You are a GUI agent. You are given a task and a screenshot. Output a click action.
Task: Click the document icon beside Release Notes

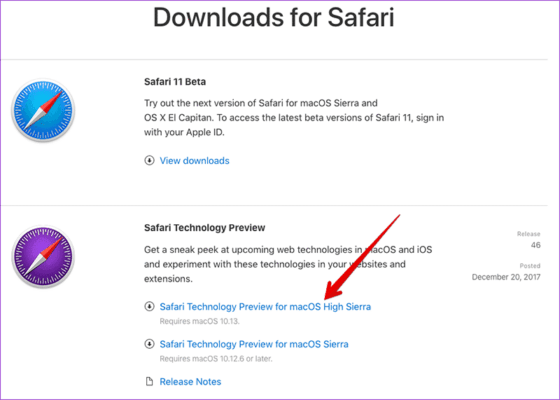(149, 381)
